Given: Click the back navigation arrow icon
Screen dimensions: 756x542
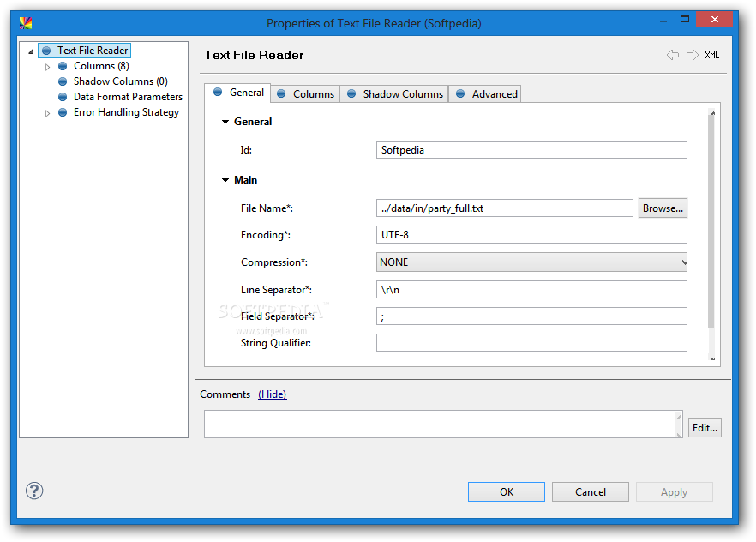Looking at the screenshot, I should coord(673,55).
